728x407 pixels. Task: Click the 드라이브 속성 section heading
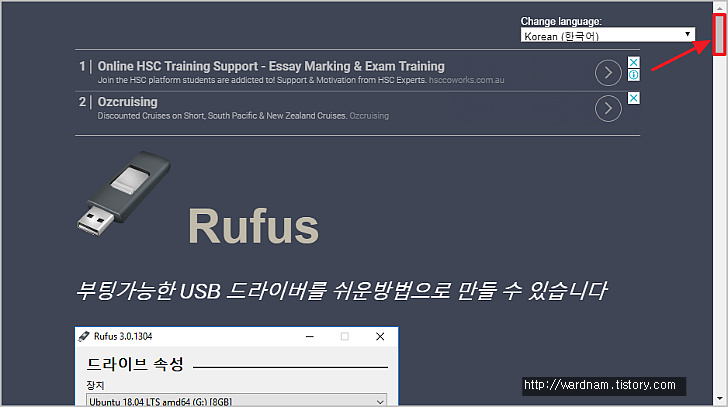[135, 364]
